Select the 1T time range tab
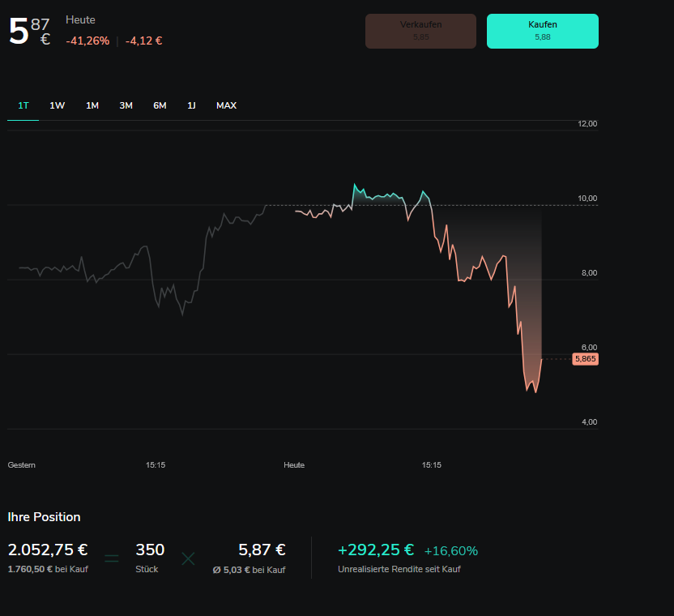 pos(23,105)
